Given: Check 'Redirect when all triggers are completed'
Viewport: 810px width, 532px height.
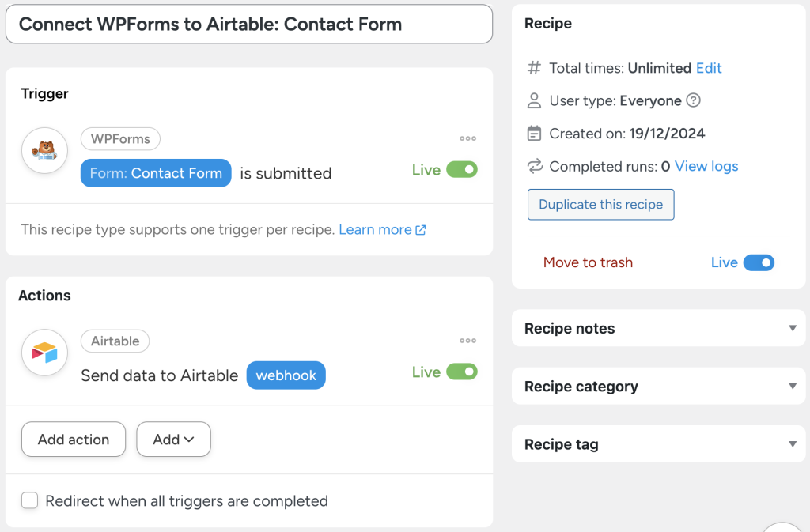Looking at the screenshot, I should pyautogui.click(x=29, y=500).
